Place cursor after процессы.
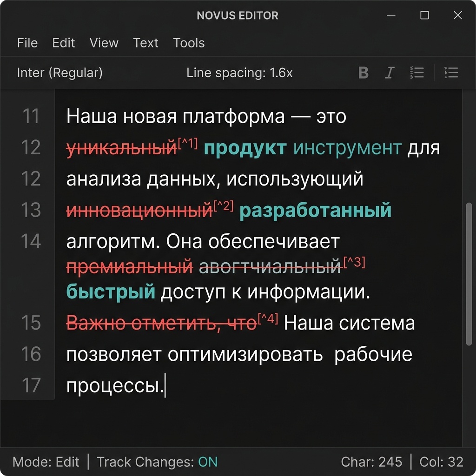The image size is (476, 476). 165,386
